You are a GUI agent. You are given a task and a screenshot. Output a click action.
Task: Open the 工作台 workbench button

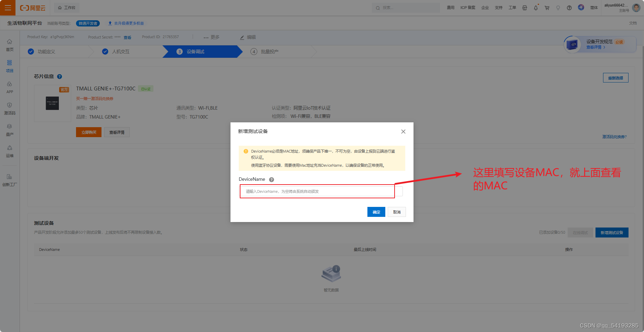[67, 8]
